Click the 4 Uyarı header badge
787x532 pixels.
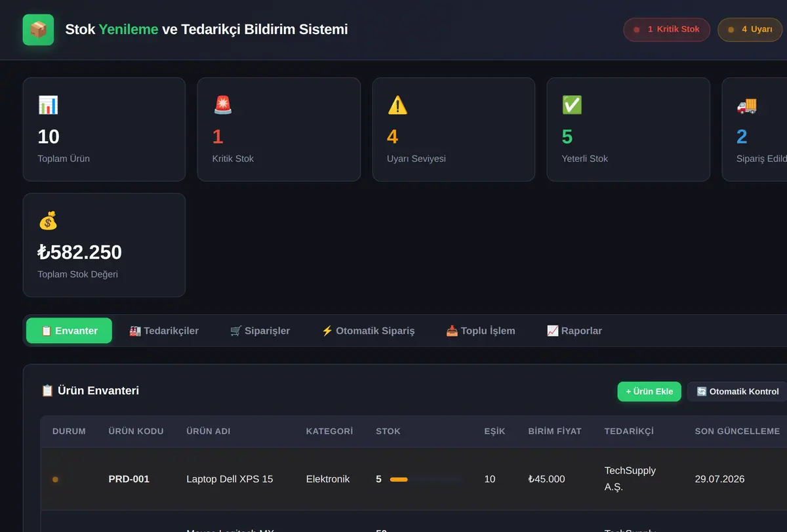(750, 30)
